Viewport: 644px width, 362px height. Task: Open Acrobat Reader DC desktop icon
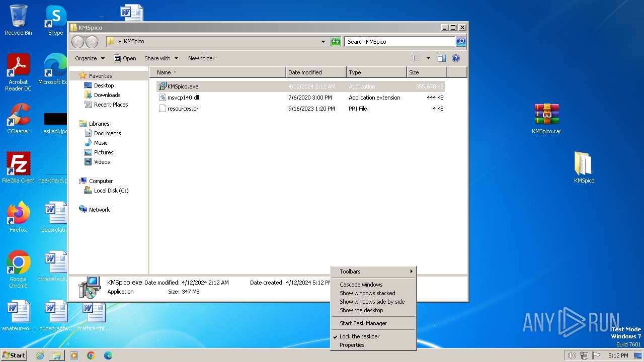coord(18,72)
